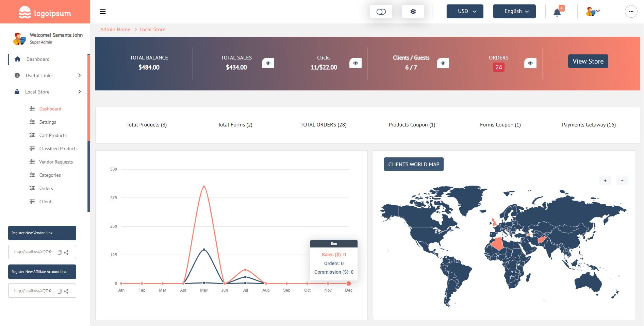Click the vendor link URL input field
Screen dimensions: 644x326
pos(34,252)
